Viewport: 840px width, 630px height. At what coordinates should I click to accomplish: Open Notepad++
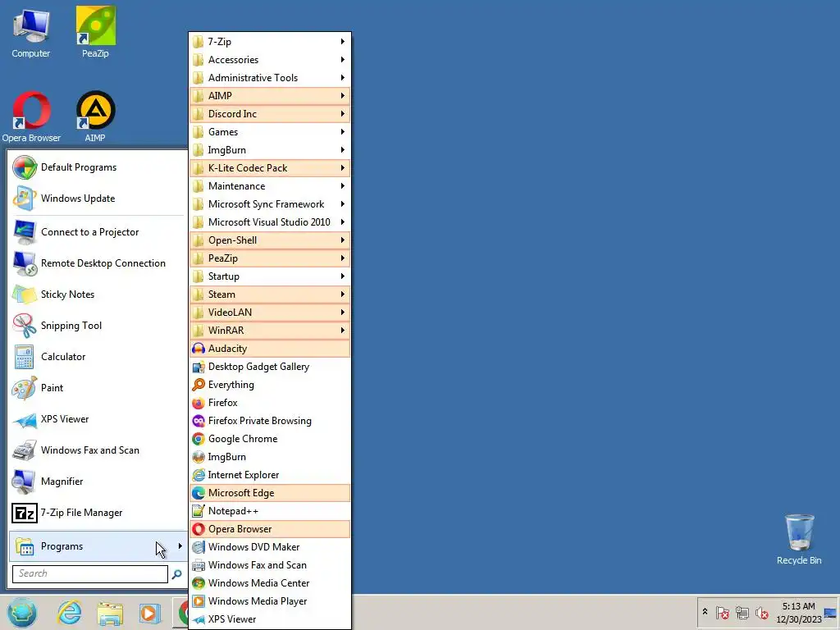click(x=270, y=511)
